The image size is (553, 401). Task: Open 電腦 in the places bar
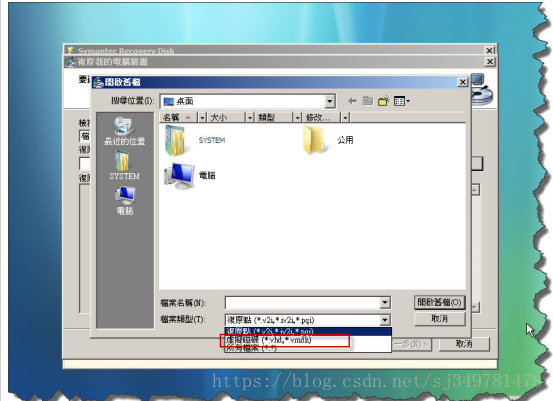(124, 201)
